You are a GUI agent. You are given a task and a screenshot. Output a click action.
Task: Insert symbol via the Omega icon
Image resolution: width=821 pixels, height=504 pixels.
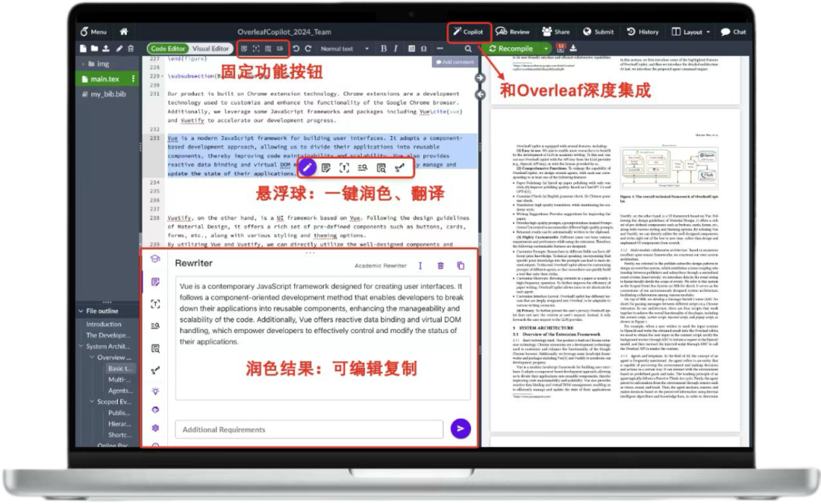[423, 49]
